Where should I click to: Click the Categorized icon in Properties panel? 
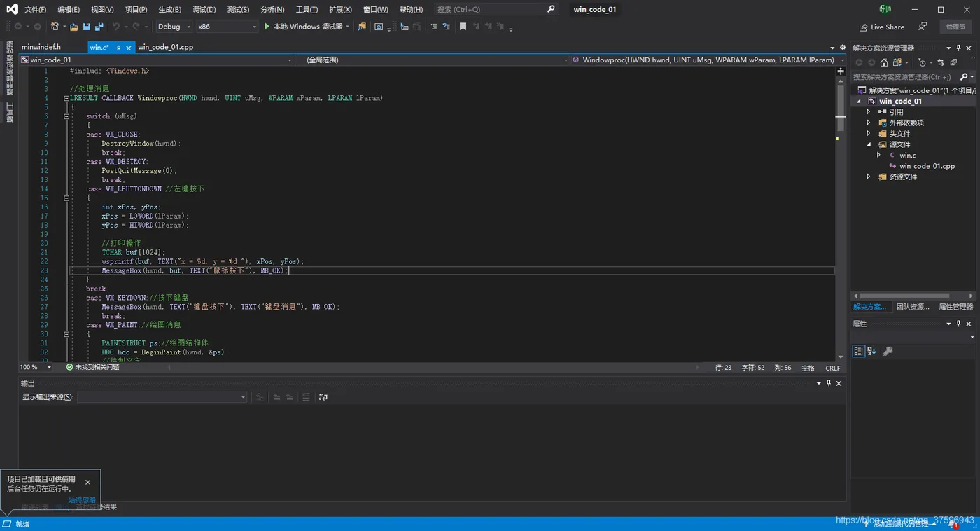pos(858,351)
